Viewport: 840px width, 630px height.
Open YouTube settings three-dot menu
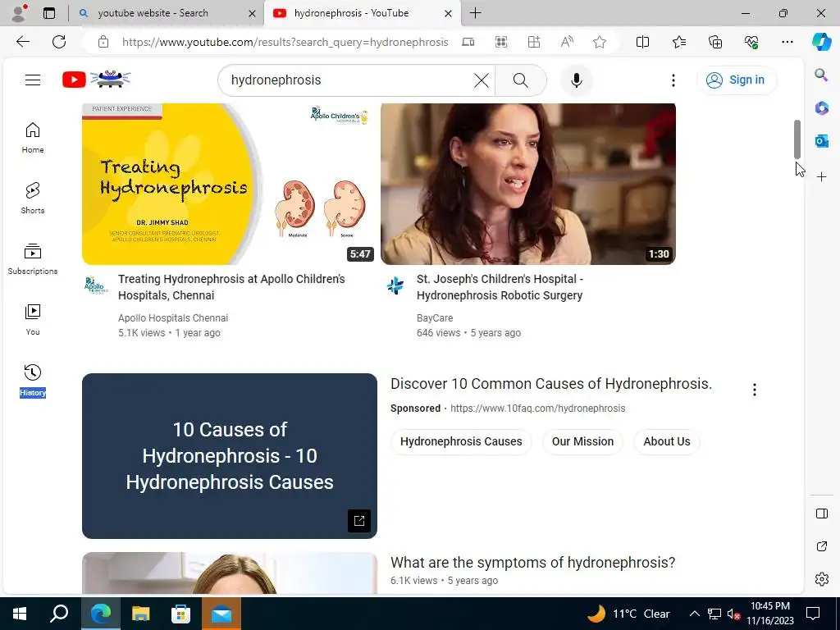click(673, 80)
